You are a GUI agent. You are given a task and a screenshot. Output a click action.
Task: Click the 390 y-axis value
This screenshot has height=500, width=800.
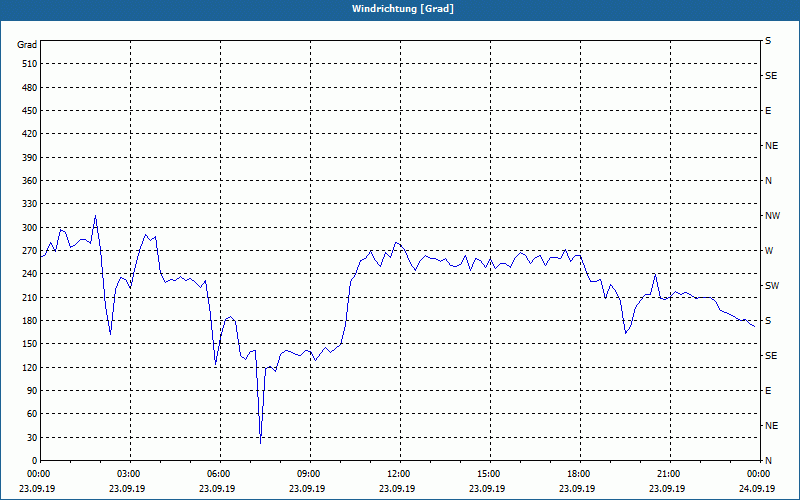pos(29,157)
